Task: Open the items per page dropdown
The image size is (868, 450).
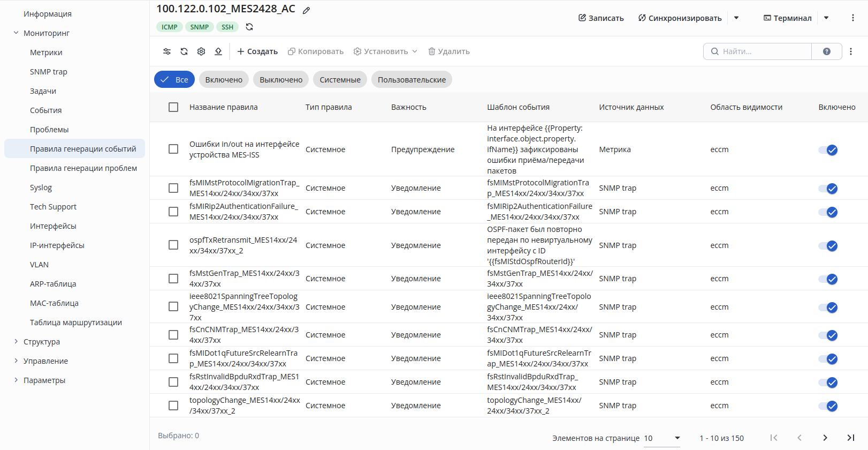Action: click(x=661, y=438)
